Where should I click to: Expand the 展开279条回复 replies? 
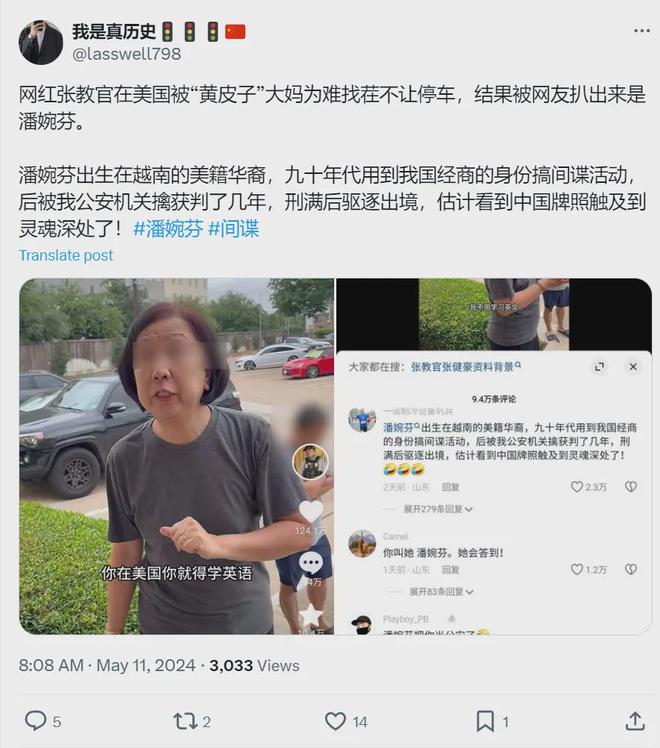coord(438,509)
